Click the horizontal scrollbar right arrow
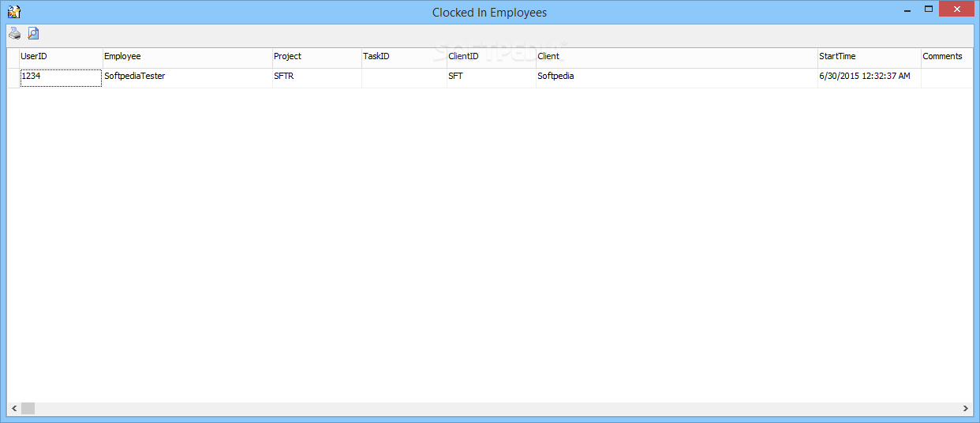 pos(966,409)
